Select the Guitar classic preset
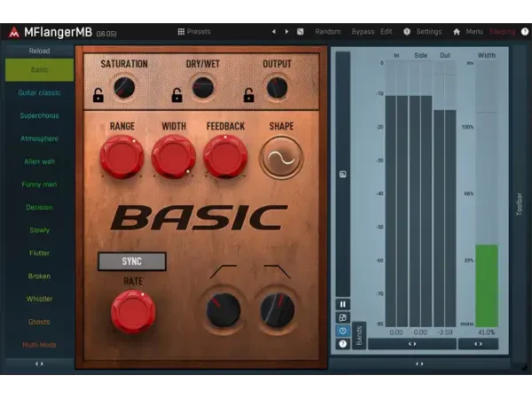Viewport: 532px width, 399px height. pos(39,92)
